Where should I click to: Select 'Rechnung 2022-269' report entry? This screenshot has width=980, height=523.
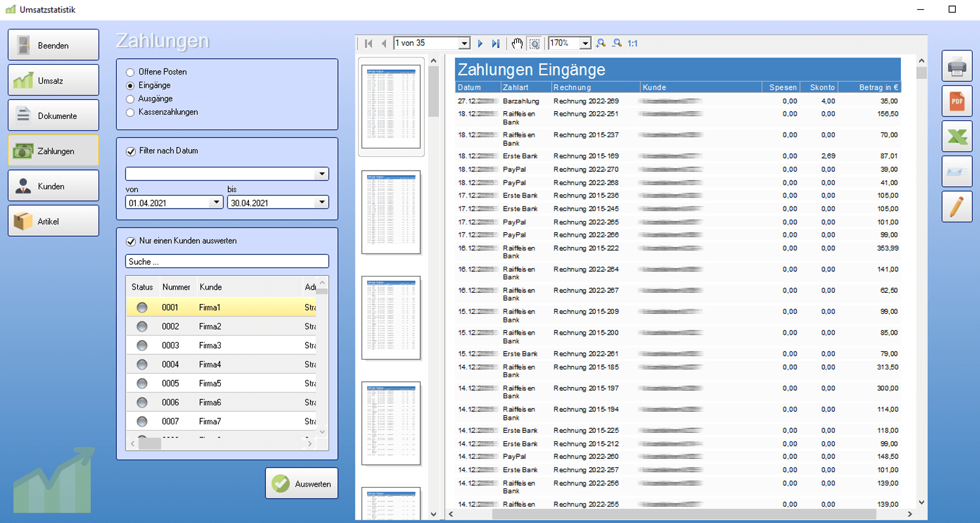[x=585, y=101]
